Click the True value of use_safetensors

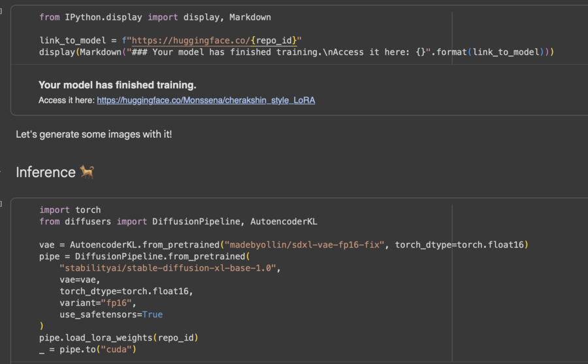click(x=152, y=314)
